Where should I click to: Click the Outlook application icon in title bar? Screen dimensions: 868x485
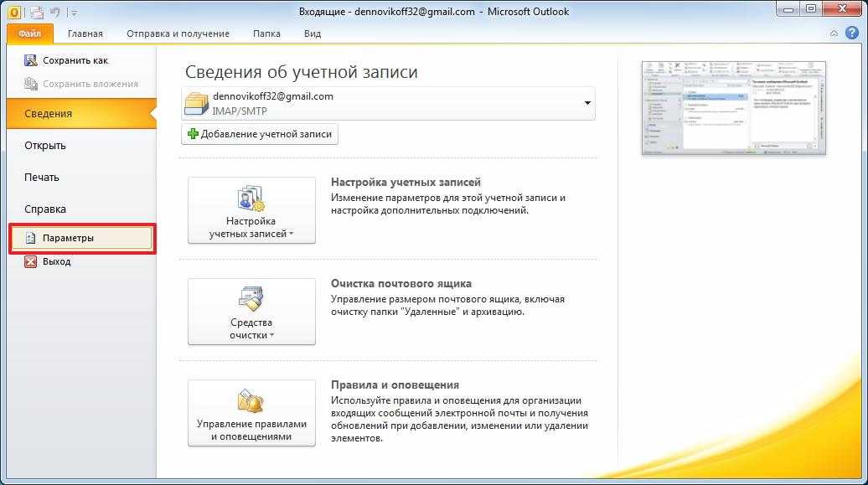click(14, 12)
